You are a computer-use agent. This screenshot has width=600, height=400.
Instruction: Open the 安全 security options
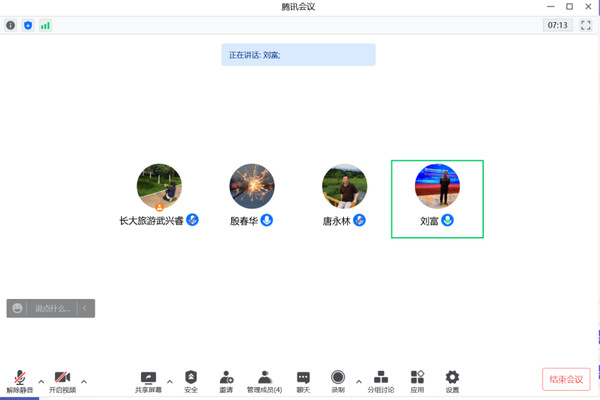[x=191, y=382]
